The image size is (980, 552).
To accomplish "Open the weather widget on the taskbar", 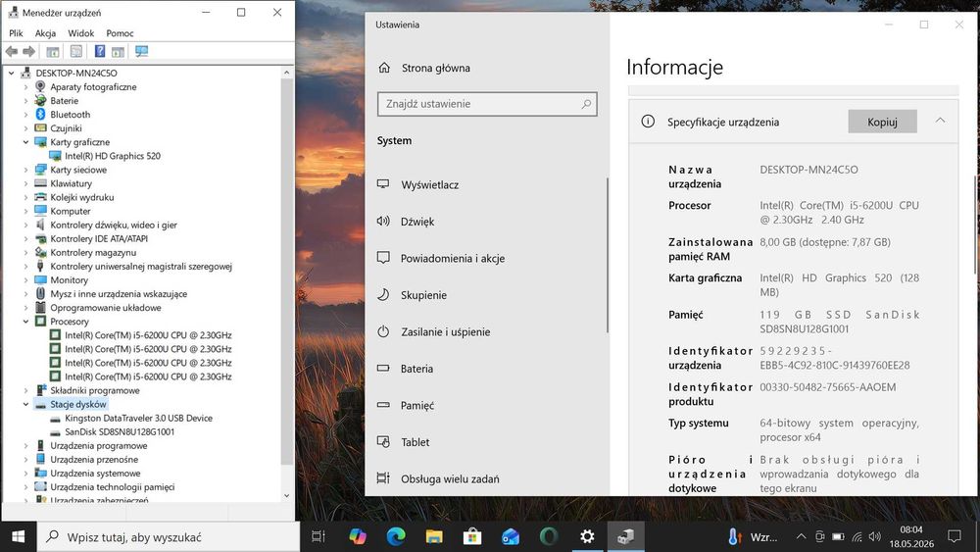I will [752, 537].
